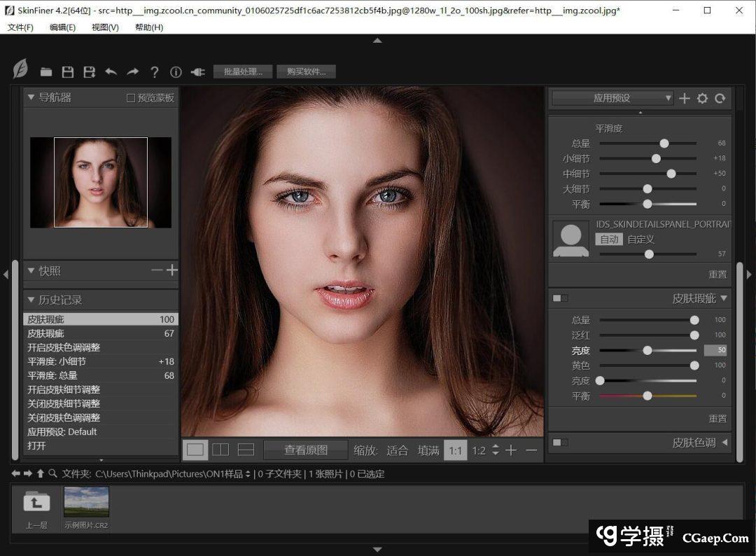Click the open folder icon in toolbar
The width and height of the screenshot is (756, 556).
(x=46, y=71)
